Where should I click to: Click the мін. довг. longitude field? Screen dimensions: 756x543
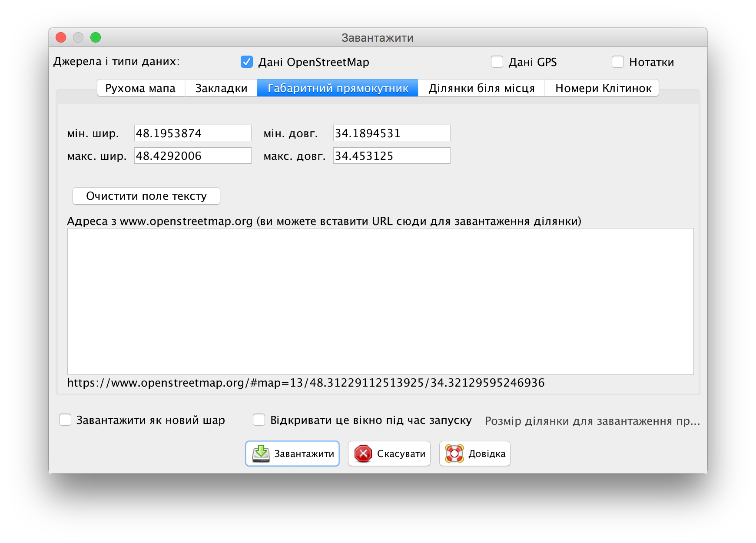point(391,133)
